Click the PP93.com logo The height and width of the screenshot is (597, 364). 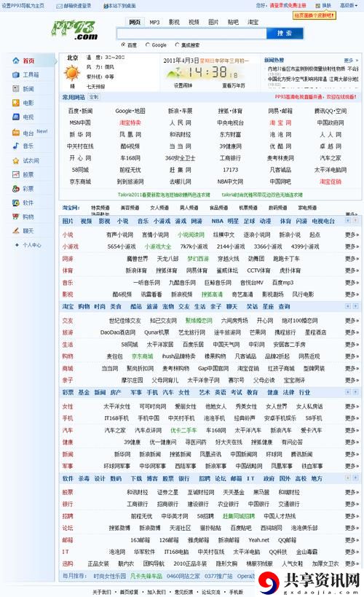[x=74, y=30]
